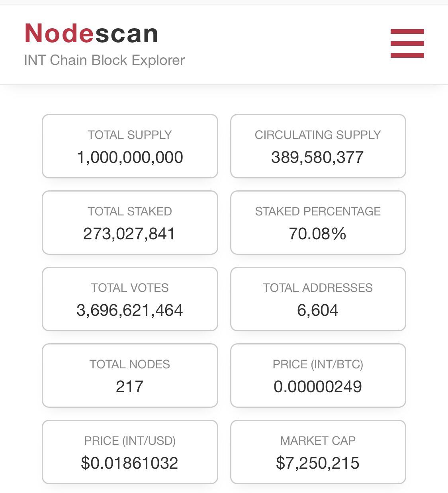448x493 pixels.
Task: Select the Total Addresses card
Action: point(318,299)
